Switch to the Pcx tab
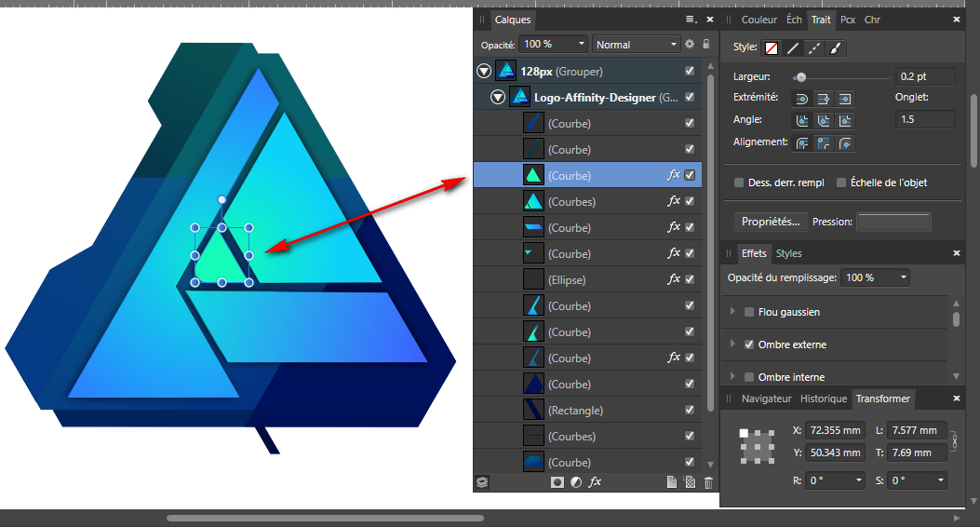 click(848, 20)
